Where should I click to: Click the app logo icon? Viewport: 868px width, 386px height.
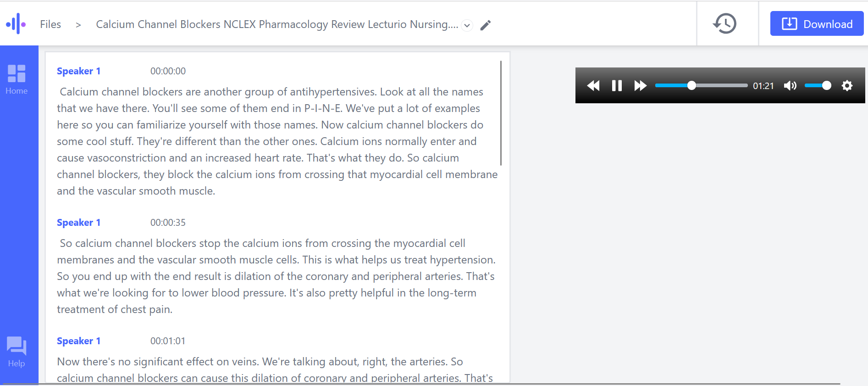coord(16,23)
